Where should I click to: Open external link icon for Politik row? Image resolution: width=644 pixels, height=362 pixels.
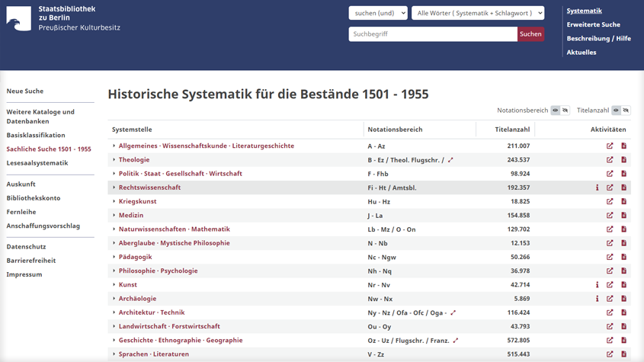(610, 174)
